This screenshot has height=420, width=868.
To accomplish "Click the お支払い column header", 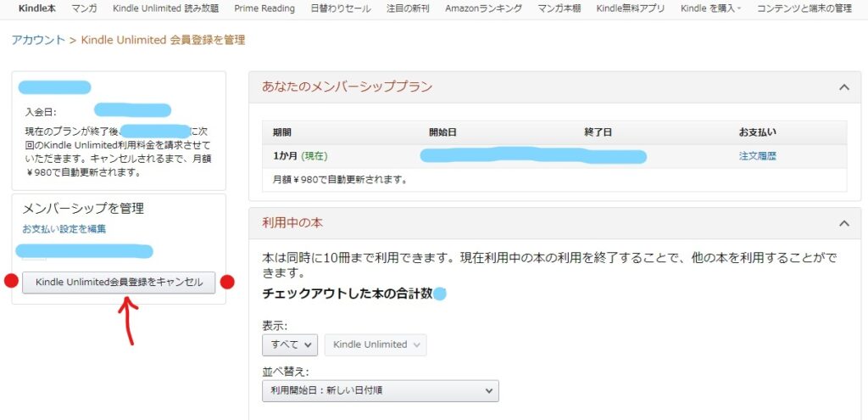I will pos(757,133).
